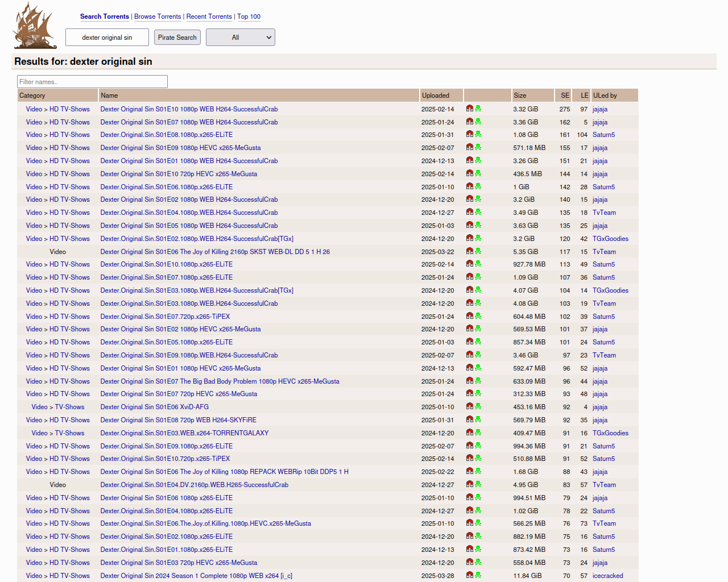Click magnet icon for S01E10.720p.x265-TiPEX
Viewport: 728px width, 582px height.
tap(469, 458)
